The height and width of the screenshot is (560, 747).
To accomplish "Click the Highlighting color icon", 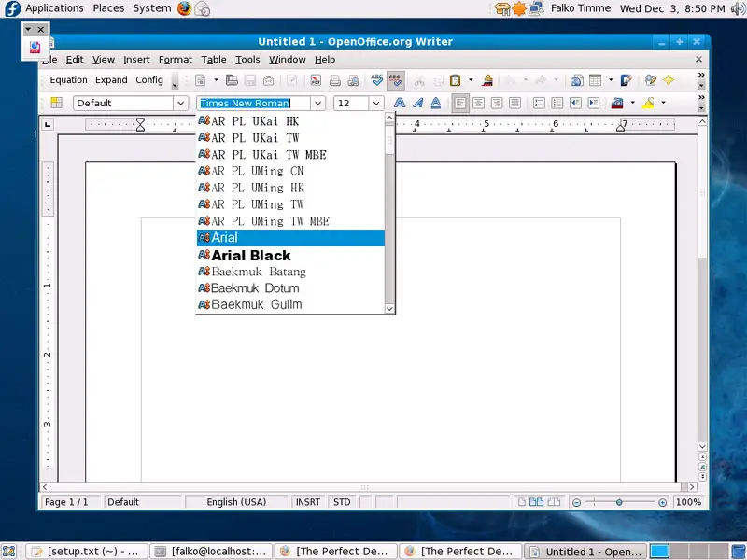I will (648, 103).
